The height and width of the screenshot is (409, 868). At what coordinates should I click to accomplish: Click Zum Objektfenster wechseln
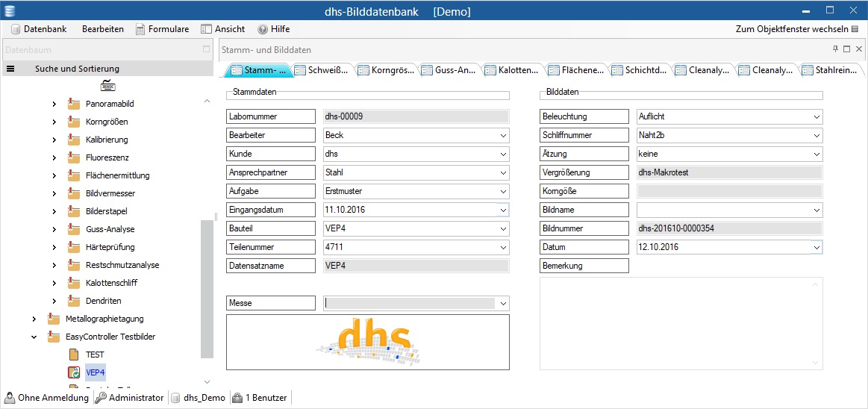(796, 29)
